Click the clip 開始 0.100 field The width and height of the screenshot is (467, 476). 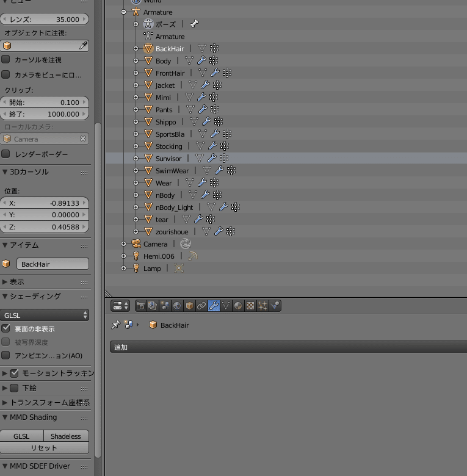(x=45, y=103)
